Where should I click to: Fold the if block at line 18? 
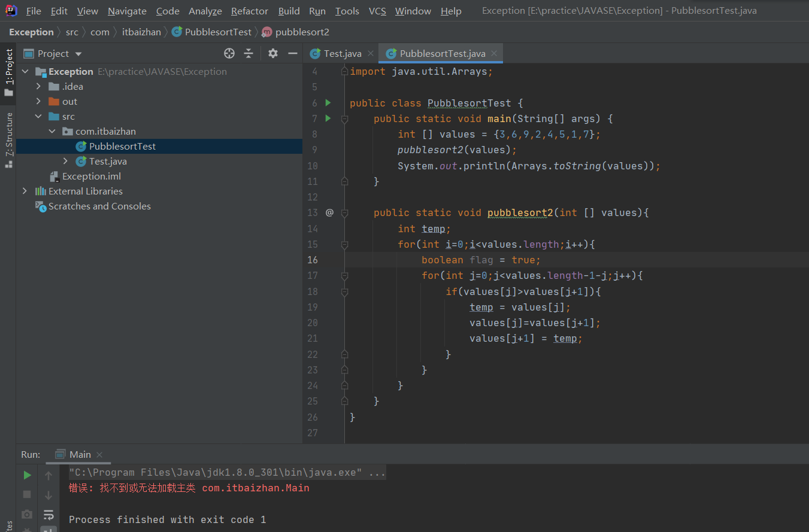pos(344,291)
